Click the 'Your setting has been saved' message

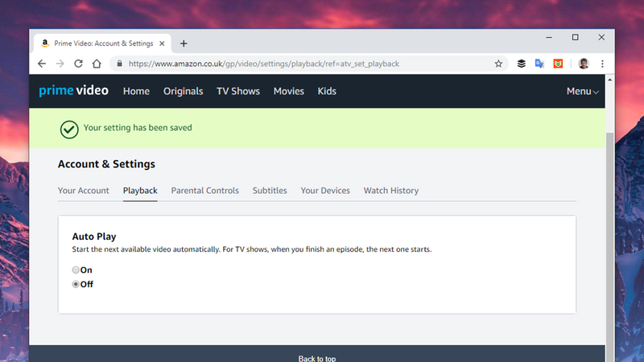click(x=138, y=128)
